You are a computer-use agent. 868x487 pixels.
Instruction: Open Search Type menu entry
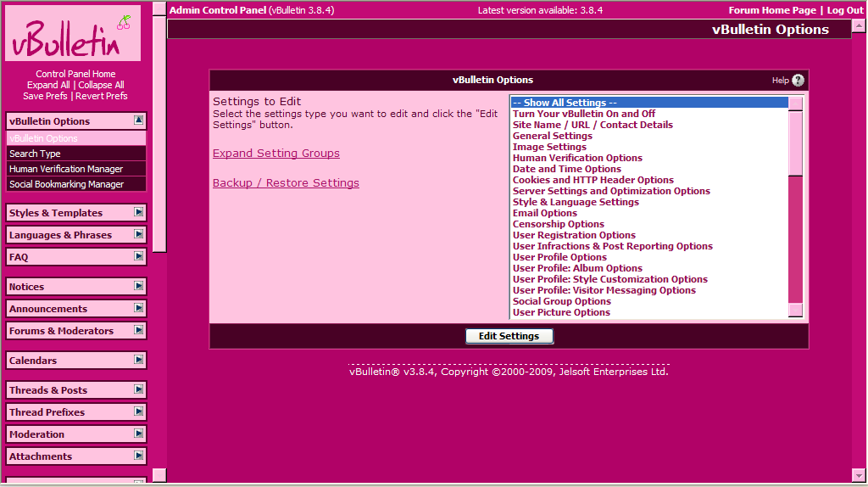(75, 154)
